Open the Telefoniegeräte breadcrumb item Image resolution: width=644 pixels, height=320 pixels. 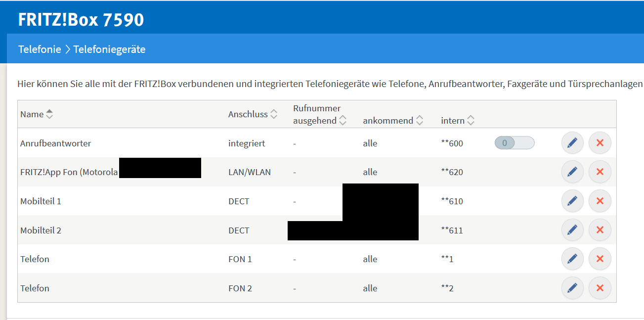(109, 49)
